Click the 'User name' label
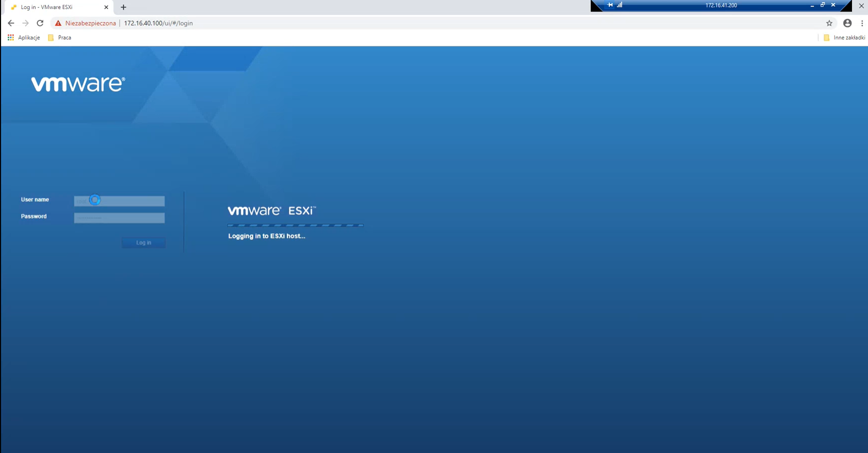 (x=35, y=200)
